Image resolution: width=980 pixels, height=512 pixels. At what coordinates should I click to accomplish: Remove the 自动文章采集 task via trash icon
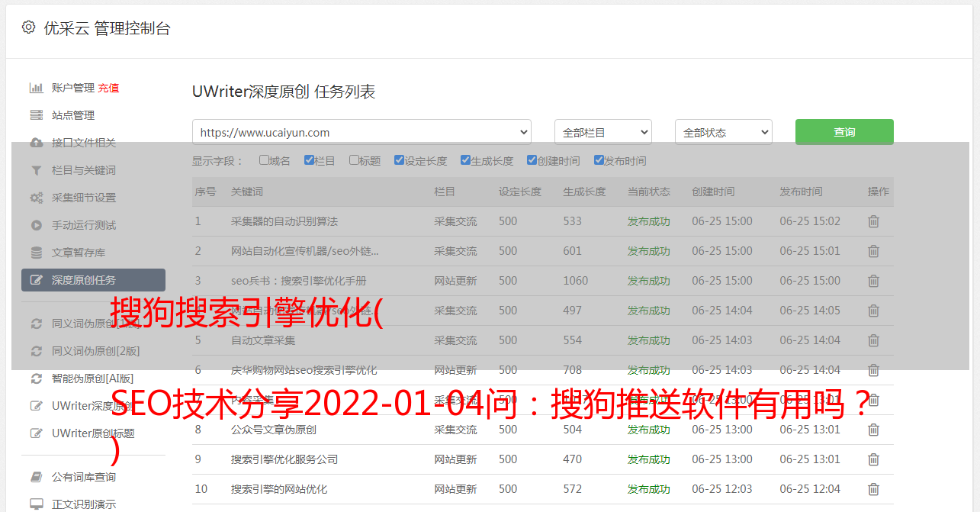tap(873, 340)
